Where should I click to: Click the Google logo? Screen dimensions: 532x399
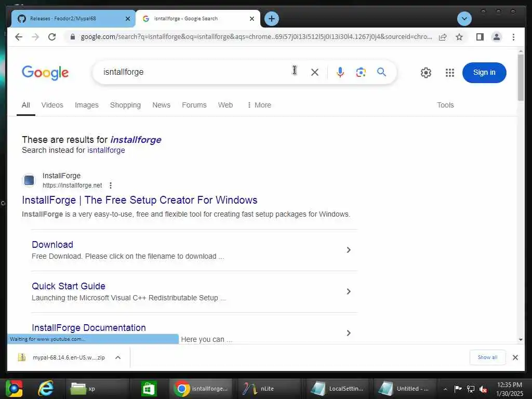(x=45, y=73)
